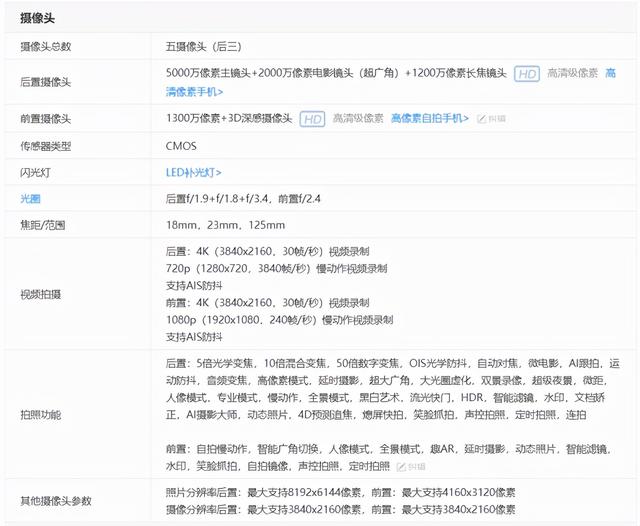Open the 高像素自拍手机 link
Image resolution: width=640 pixels, height=526 pixels.
point(429,119)
